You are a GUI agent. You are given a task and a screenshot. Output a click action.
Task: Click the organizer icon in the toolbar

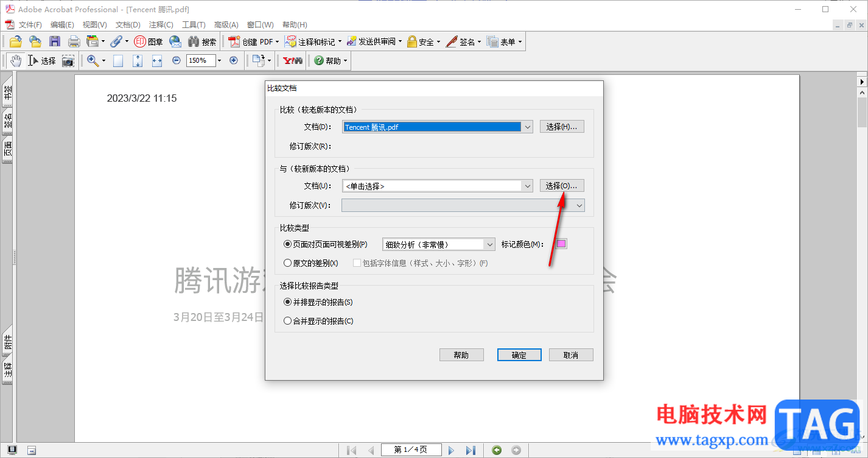[x=96, y=41]
